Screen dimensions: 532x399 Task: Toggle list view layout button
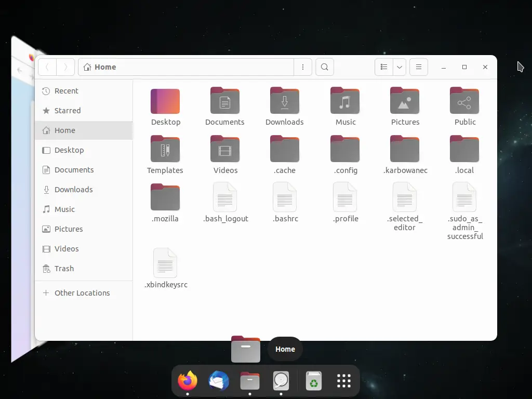pyautogui.click(x=384, y=67)
